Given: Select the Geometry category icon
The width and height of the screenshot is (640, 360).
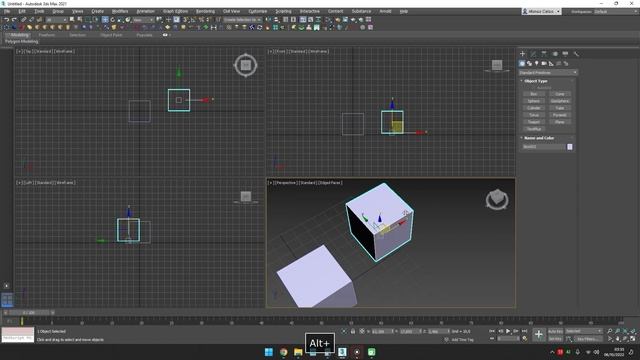Looking at the screenshot, I should click(x=522, y=63).
